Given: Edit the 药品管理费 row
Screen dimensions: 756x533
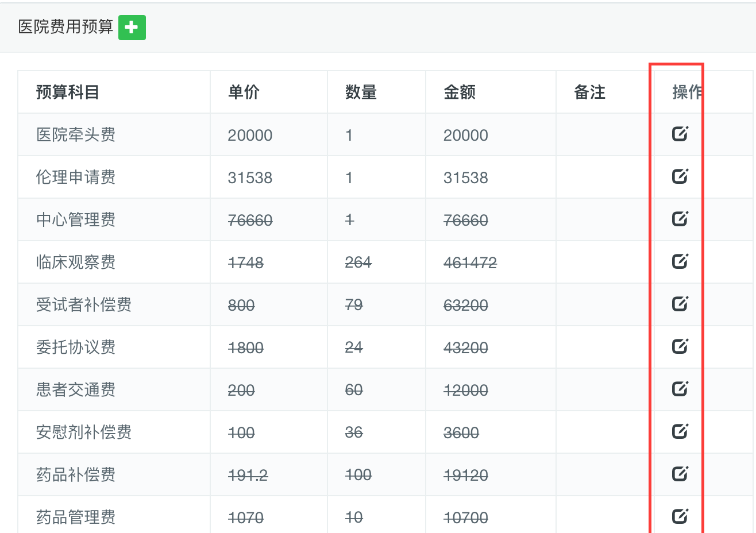Looking at the screenshot, I should pos(680,516).
